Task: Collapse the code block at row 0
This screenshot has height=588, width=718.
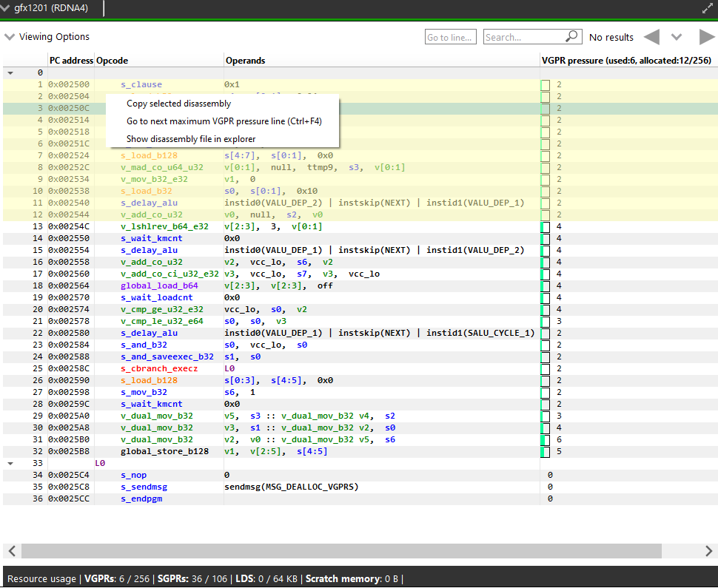Action: pyautogui.click(x=10, y=72)
